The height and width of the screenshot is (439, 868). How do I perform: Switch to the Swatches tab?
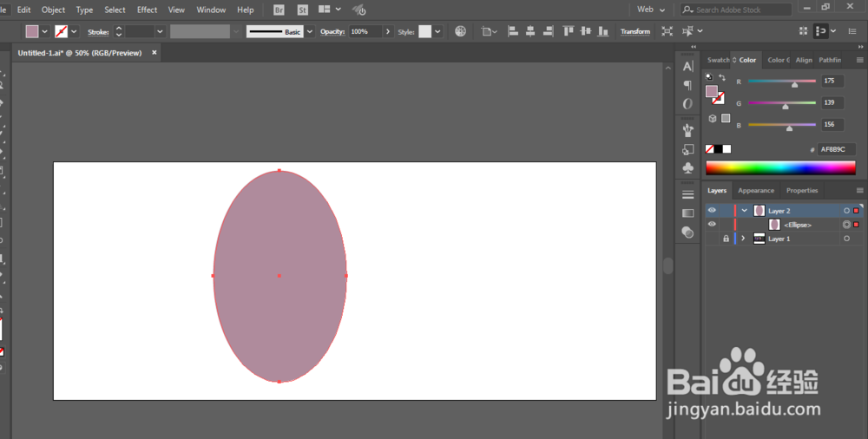tap(718, 60)
